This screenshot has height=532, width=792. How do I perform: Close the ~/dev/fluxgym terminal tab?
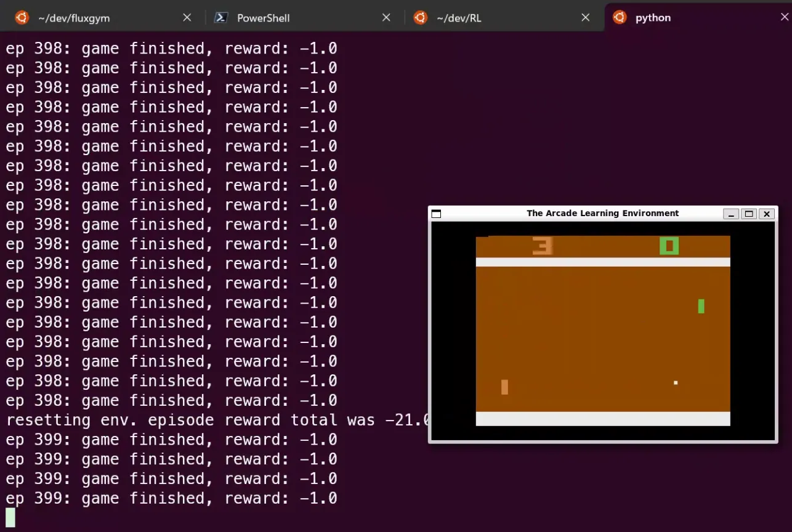[x=187, y=18]
